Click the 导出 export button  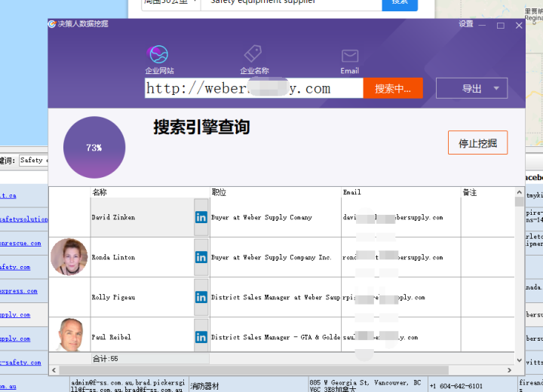pos(471,88)
